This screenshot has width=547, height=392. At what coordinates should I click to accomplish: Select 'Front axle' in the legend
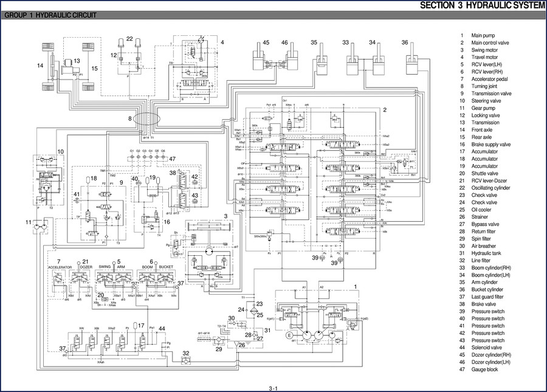coord(482,129)
